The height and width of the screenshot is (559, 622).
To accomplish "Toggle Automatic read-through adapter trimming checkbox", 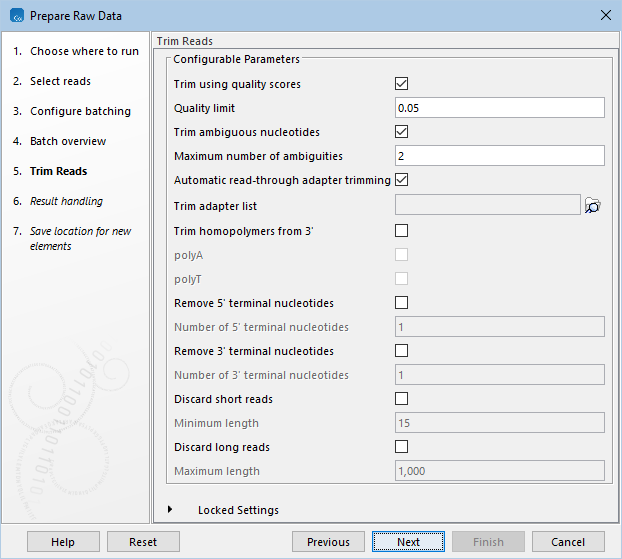I will (x=402, y=180).
